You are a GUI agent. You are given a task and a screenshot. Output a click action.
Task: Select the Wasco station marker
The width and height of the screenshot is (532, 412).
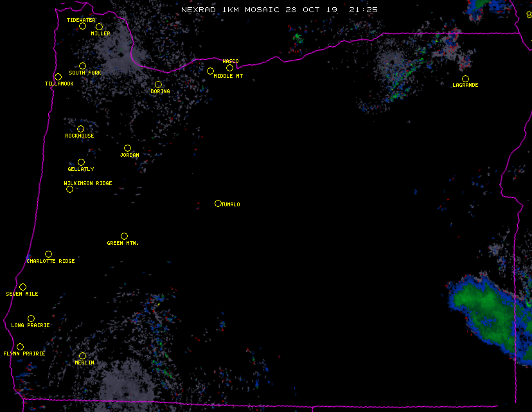coord(229,68)
